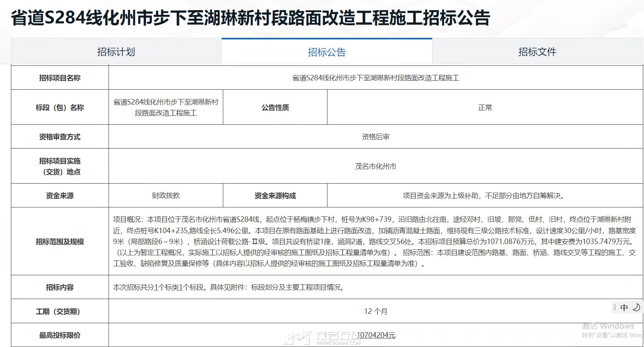This screenshot has height=347, width=644.
Task: Click the 12 个月 construction period value
Action: [375, 311]
